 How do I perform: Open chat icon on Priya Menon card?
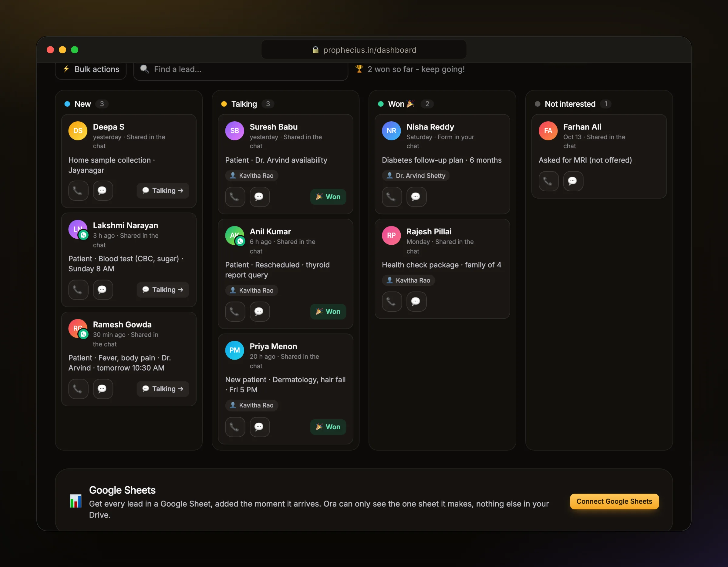[x=259, y=427]
